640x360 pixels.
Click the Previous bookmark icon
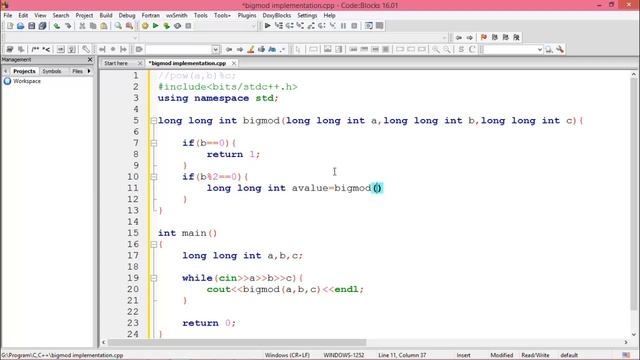coord(495,37)
